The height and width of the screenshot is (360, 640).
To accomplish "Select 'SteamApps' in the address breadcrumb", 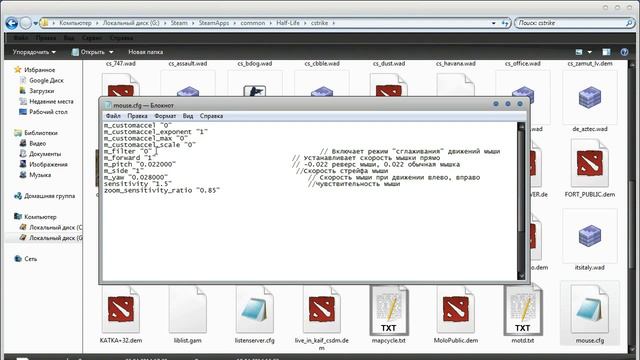I will pyautogui.click(x=213, y=23).
